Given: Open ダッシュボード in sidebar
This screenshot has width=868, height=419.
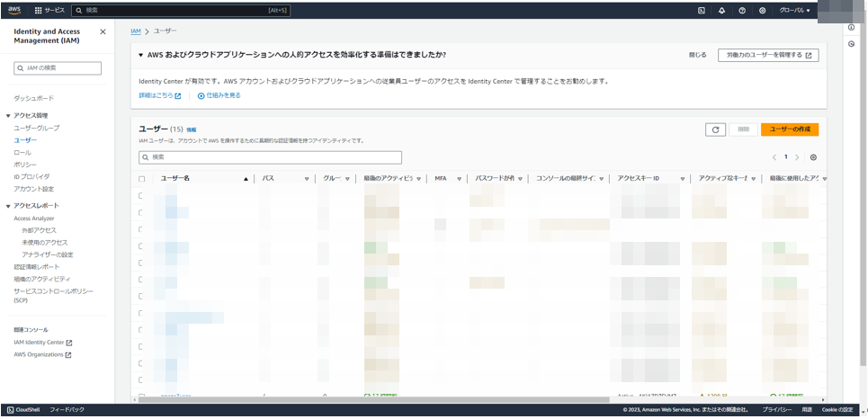Looking at the screenshot, I should coord(34,99).
